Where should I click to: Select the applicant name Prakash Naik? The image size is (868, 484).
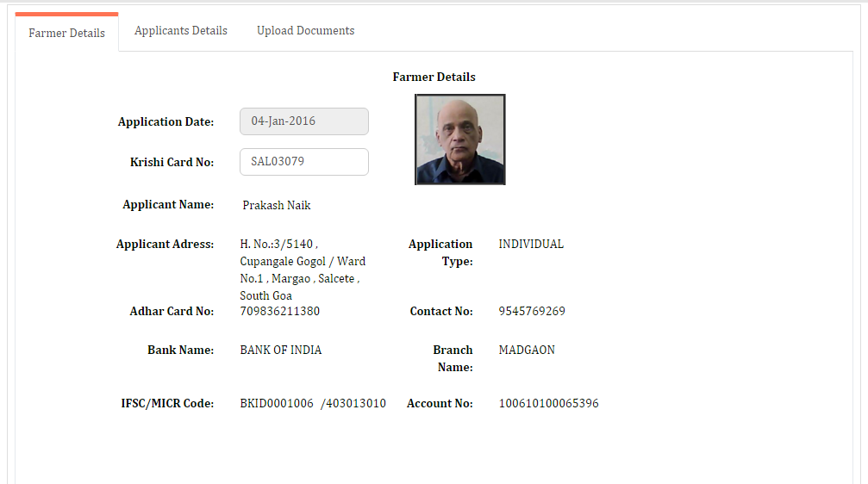coord(276,205)
